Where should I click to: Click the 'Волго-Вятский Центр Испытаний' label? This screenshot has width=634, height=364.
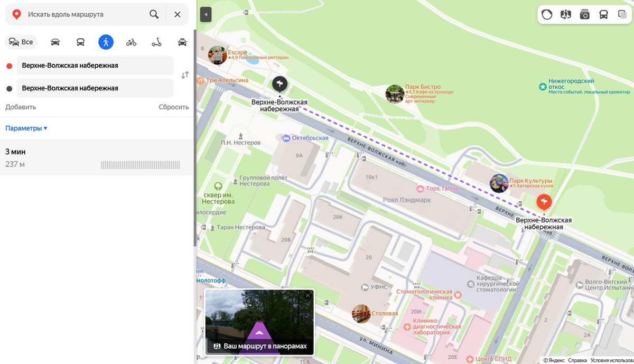tap(609, 284)
